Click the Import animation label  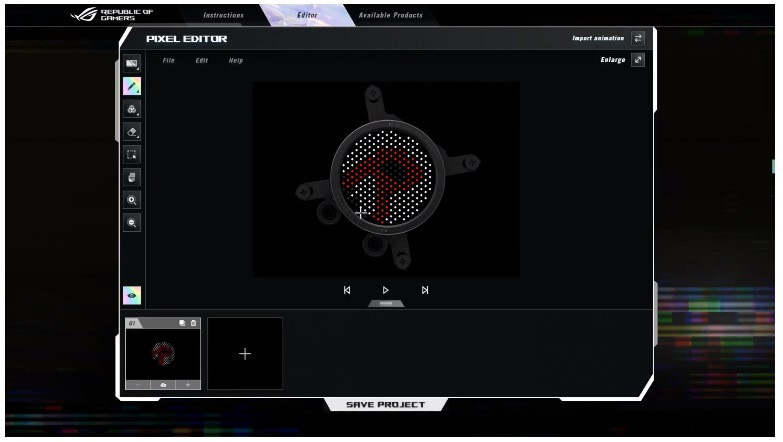598,38
